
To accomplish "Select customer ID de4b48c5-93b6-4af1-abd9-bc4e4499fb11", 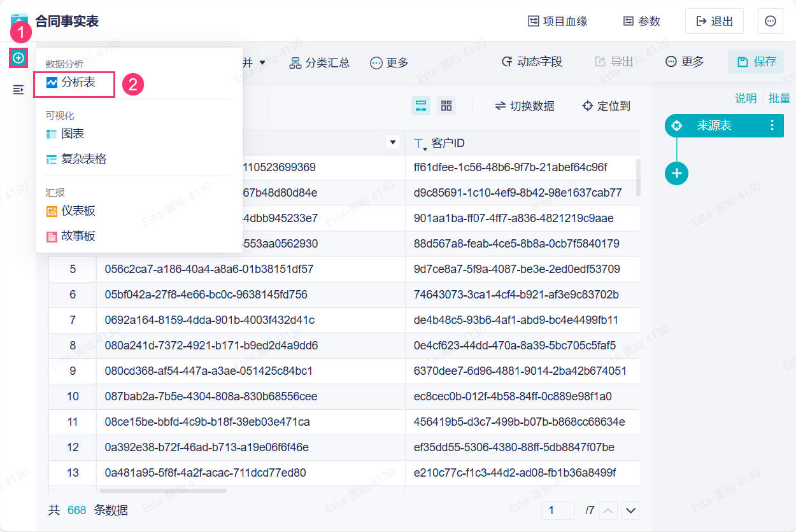I will coord(523,320).
